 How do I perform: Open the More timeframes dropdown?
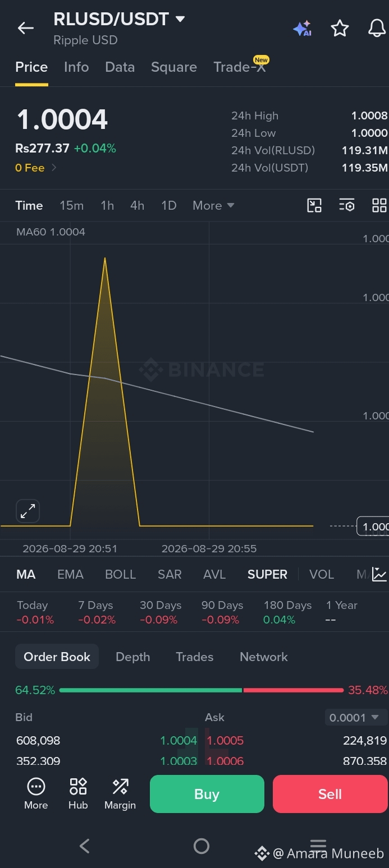(x=213, y=205)
